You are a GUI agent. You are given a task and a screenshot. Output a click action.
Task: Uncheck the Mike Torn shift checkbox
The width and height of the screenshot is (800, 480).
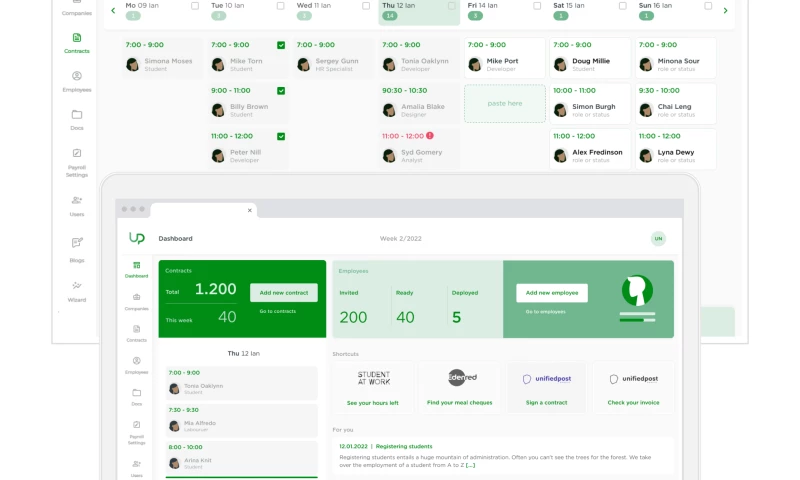click(x=281, y=45)
